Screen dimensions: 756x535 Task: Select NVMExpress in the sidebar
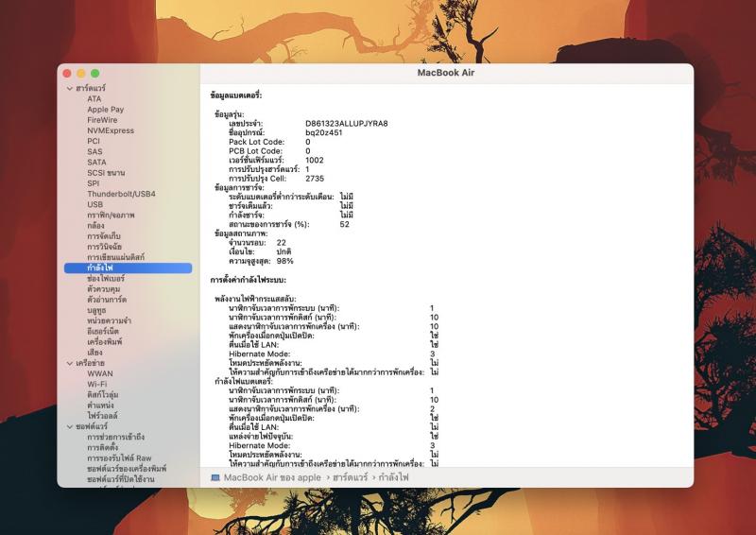(111, 130)
